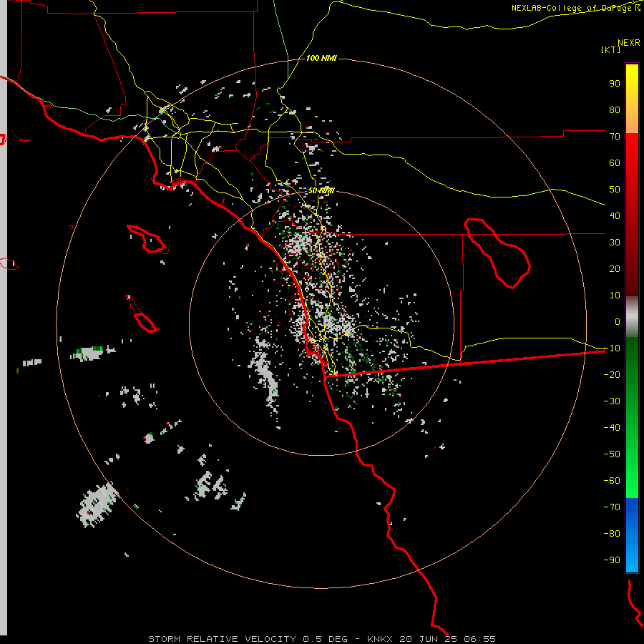The height and width of the screenshot is (644, 644).
Task: Click the -80 value on the velocity scale
Action: [x=612, y=534]
